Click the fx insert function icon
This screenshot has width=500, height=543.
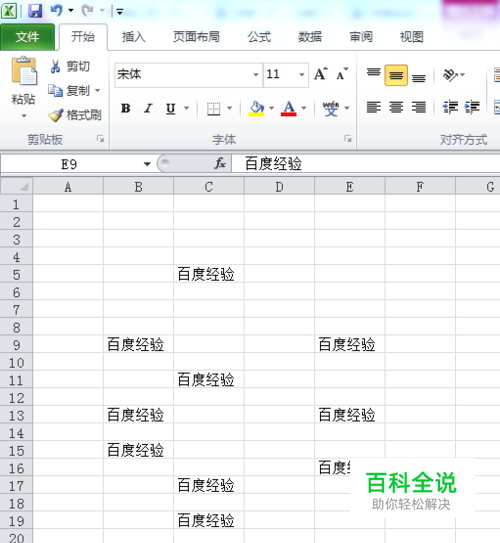point(220,163)
